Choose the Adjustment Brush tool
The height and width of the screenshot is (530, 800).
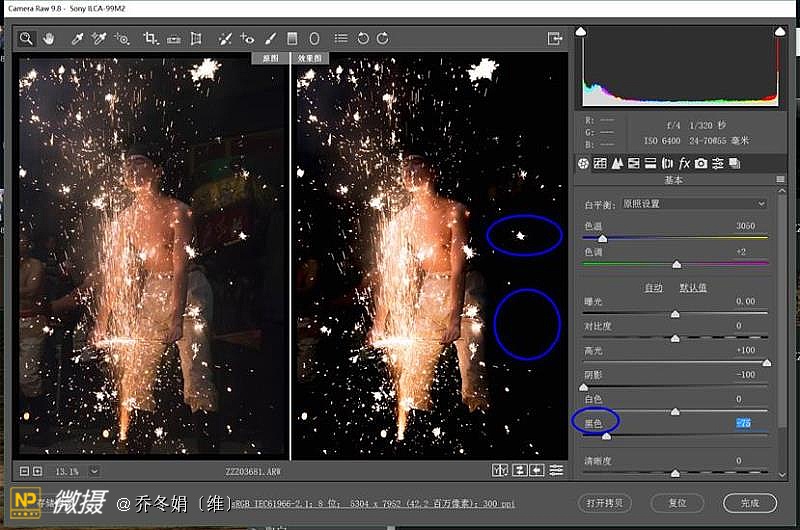(x=270, y=39)
